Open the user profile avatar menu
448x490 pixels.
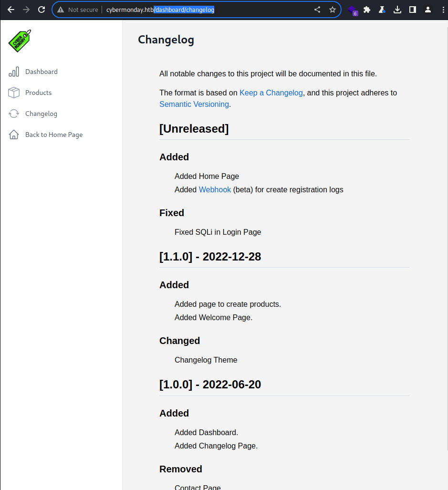[x=428, y=10]
